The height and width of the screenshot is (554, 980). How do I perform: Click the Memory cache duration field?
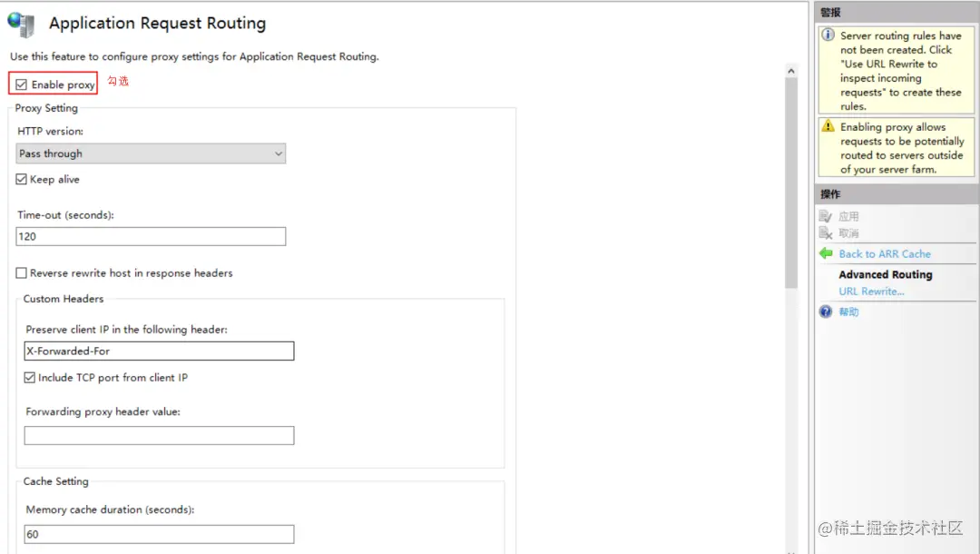(x=159, y=534)
